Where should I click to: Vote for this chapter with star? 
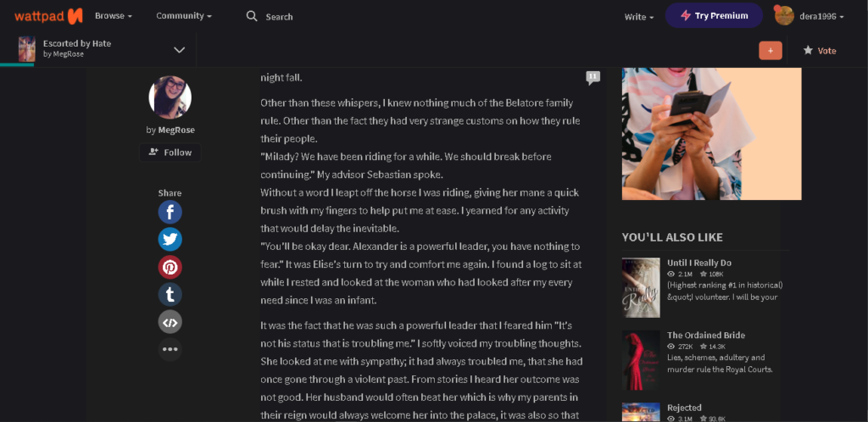[820, 50]
